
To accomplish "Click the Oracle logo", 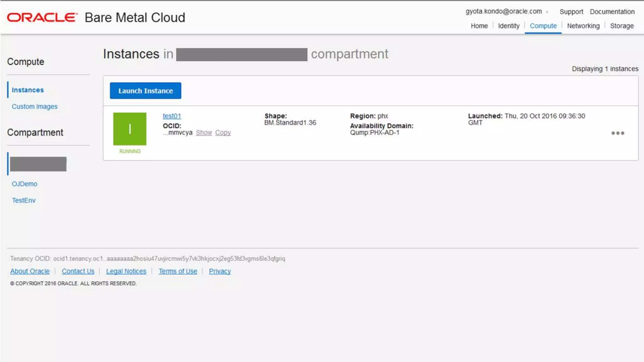I will point(42,18).
